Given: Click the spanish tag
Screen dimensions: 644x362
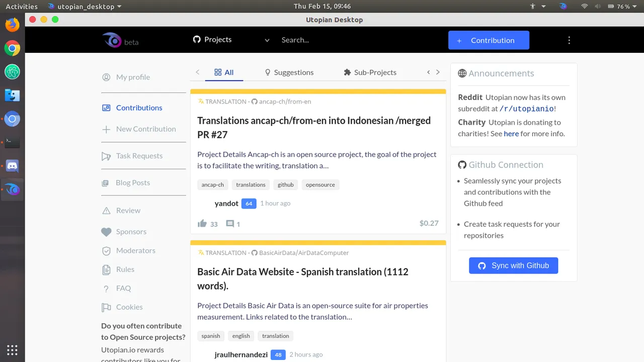Looking at the screenshot, I should click(x=211, y=336).
